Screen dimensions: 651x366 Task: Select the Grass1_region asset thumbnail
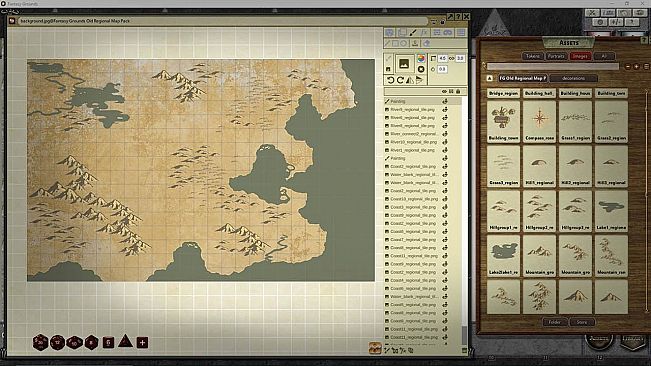(575, 121)
